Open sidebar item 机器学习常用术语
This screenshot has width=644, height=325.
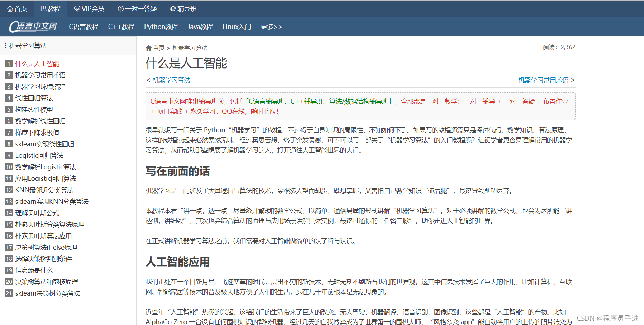(x=40, y=75)
